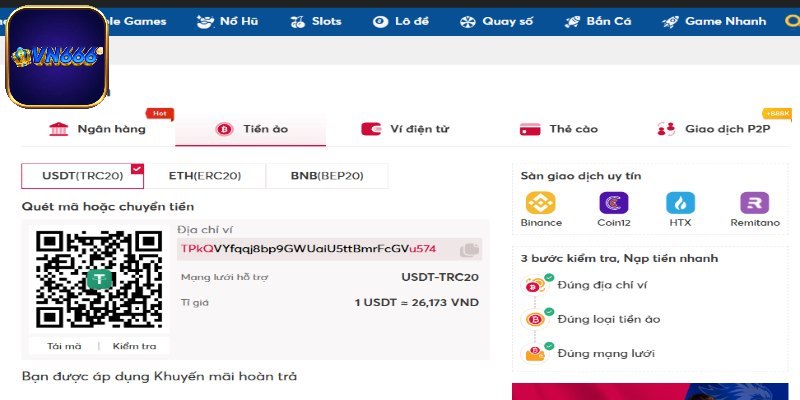Open the HTX exchange icon
The width and height of the screenshot is (800, 400).
click(681, 203)
